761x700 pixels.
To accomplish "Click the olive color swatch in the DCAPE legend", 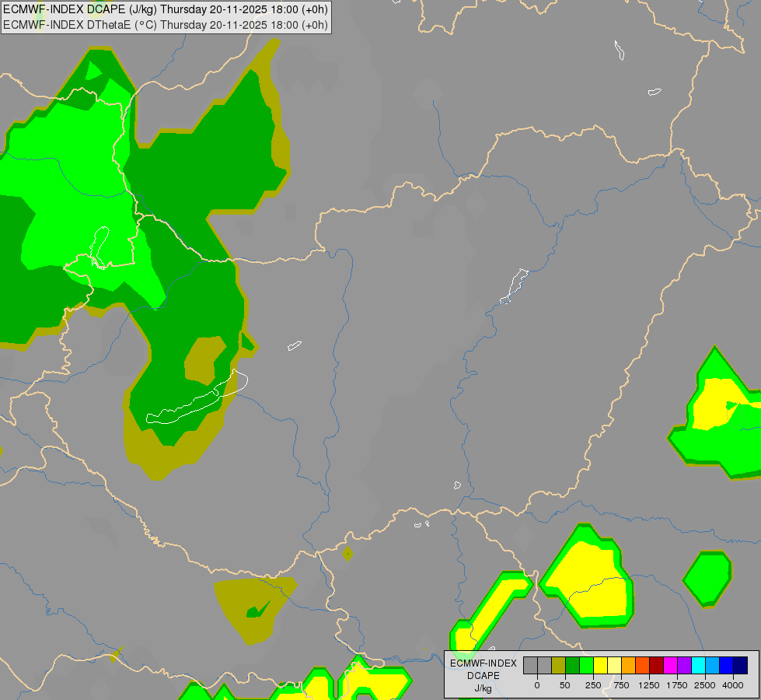I will [558, 666].
